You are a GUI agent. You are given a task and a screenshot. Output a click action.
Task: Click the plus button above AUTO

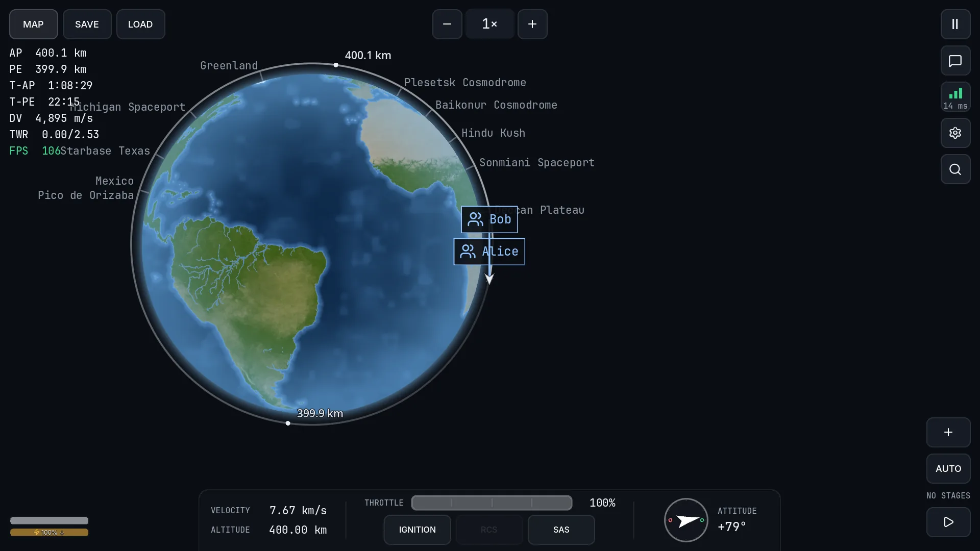tap(948, 432)
